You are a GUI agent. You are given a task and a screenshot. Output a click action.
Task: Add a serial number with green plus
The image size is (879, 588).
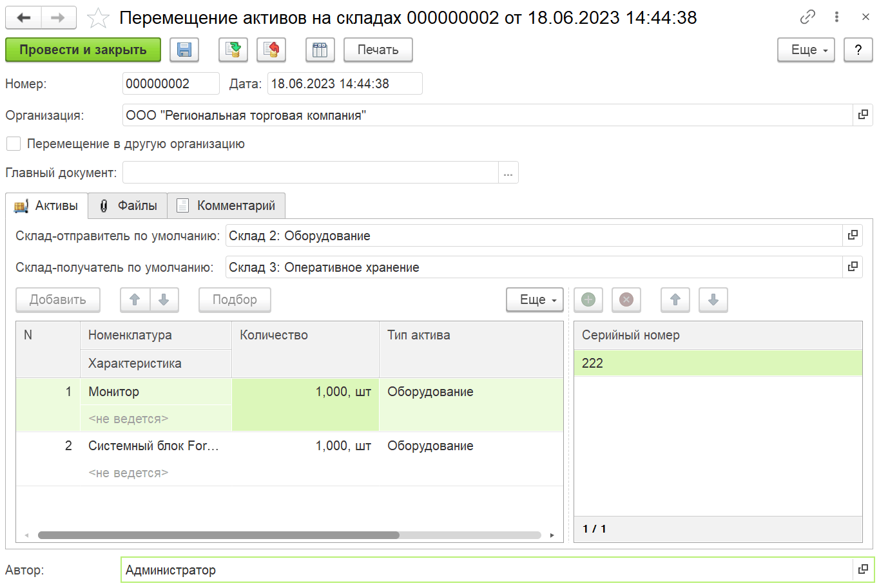(588, 299)
